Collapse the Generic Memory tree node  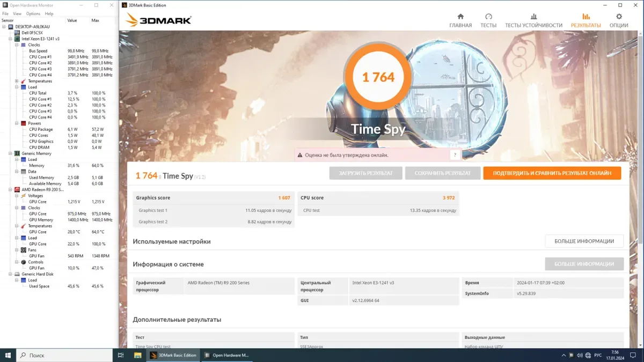pos(10,154)
